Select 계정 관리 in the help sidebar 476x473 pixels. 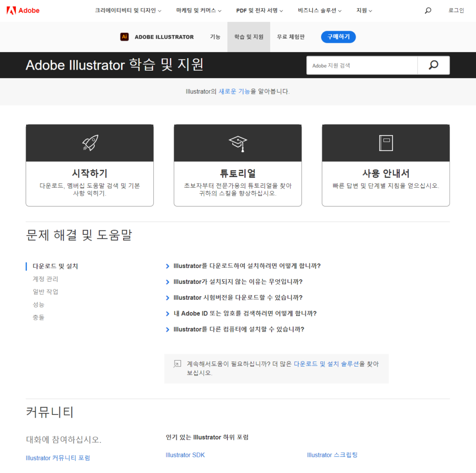[x=46, y=279]
